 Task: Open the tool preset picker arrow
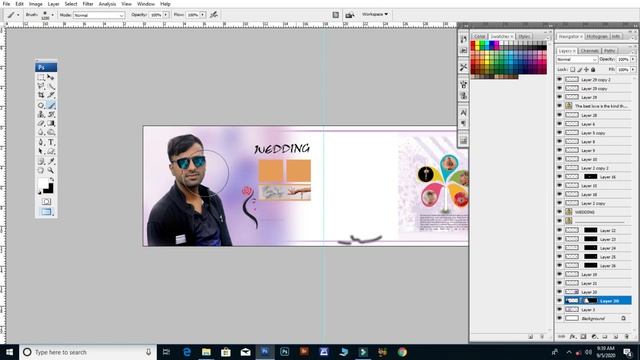tap(18, 15)
